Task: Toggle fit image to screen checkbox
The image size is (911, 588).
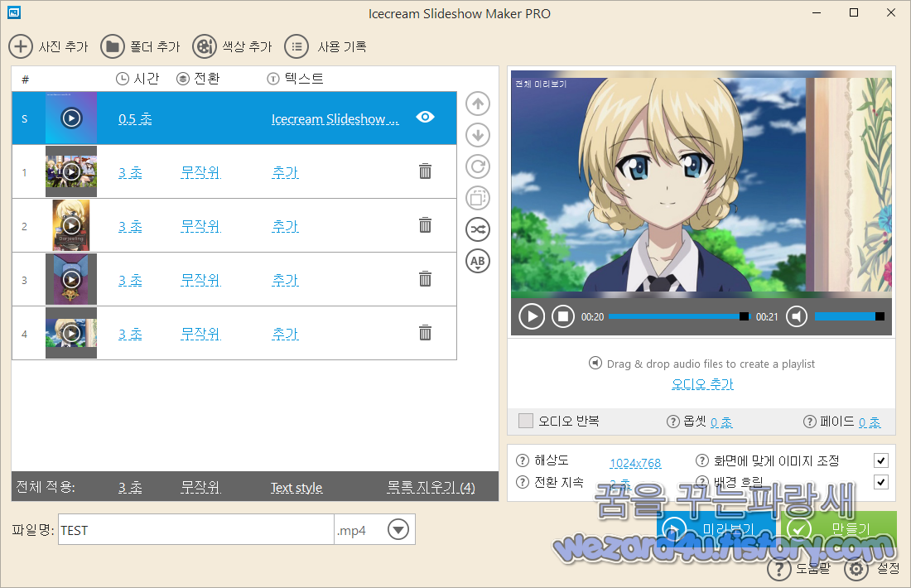Action: point(881,460)
